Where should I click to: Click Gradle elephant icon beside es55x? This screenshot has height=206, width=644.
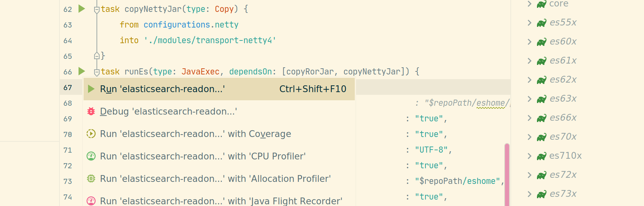[x=541, y=23]
